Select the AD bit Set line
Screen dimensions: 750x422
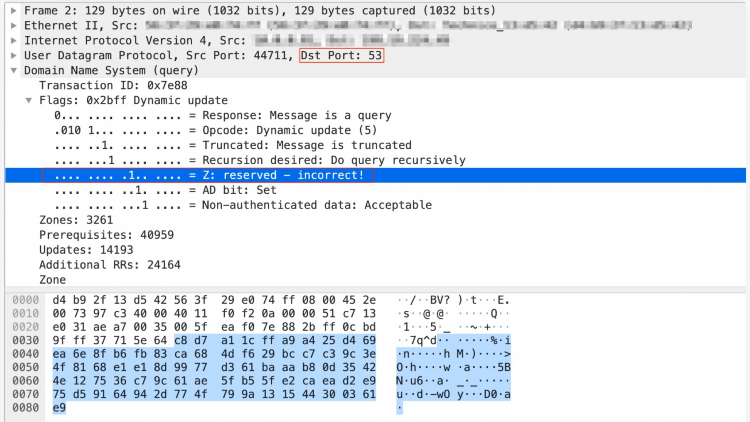coord(165,190)
